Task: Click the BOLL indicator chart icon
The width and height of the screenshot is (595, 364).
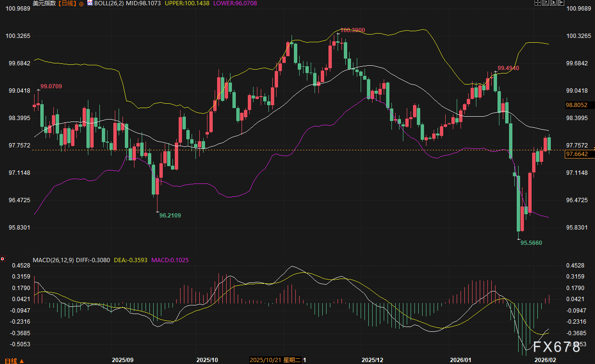Action: click(90, 3)
